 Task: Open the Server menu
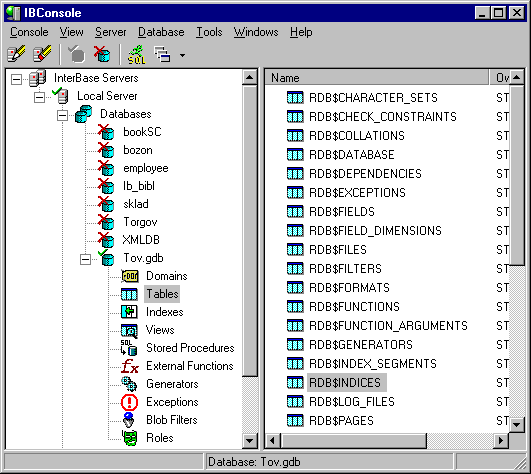point(110,32)
